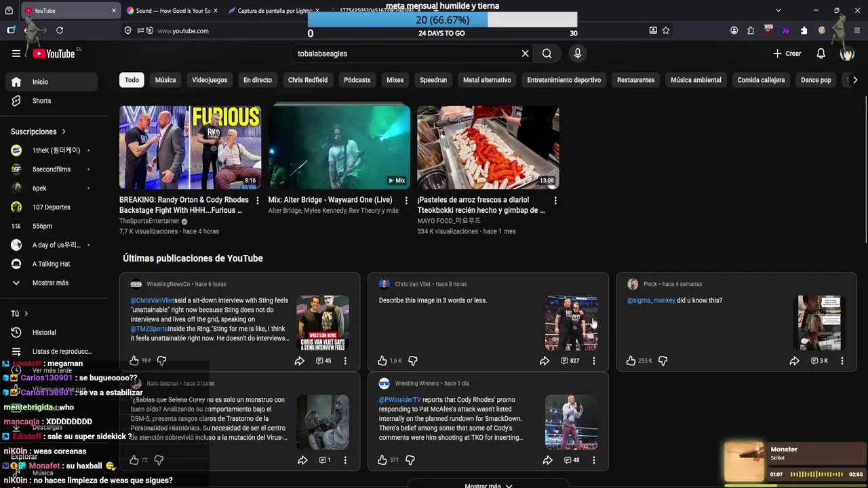
Task: Select the Todo filter chip
Action: 132,80
